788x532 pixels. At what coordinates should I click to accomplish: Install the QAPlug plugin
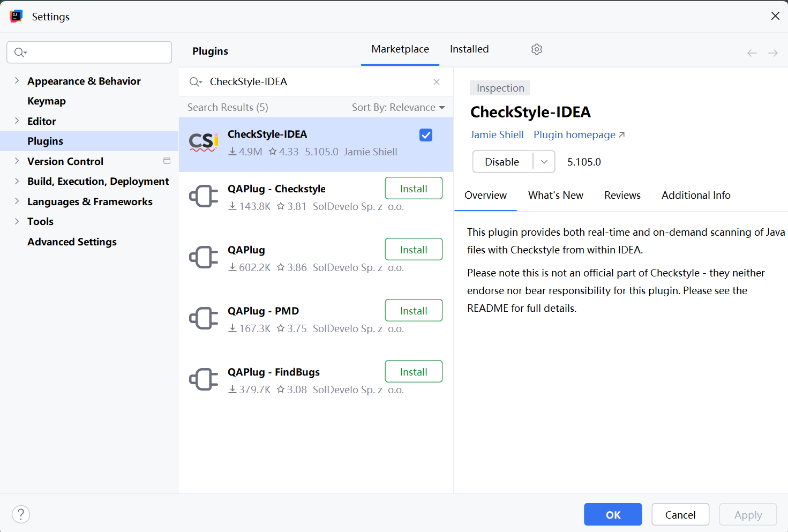pos(414,249)
